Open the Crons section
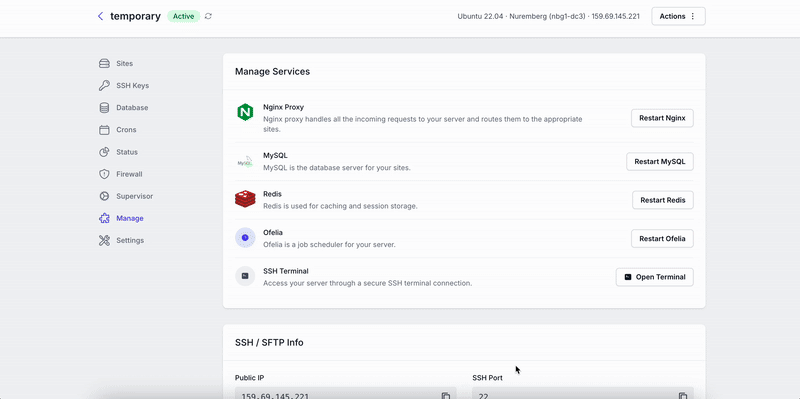800x399 pixels. 126,130
